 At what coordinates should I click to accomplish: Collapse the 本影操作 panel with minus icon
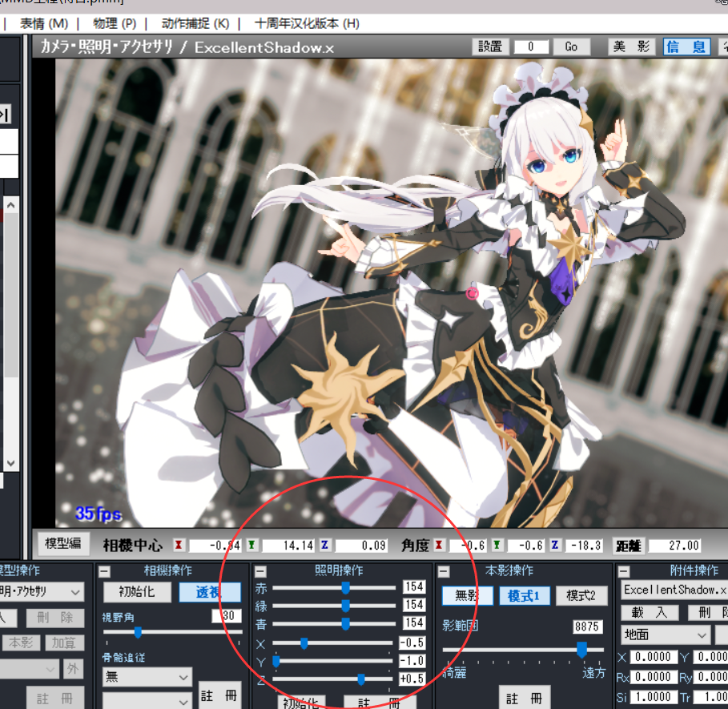coord(444,571)
